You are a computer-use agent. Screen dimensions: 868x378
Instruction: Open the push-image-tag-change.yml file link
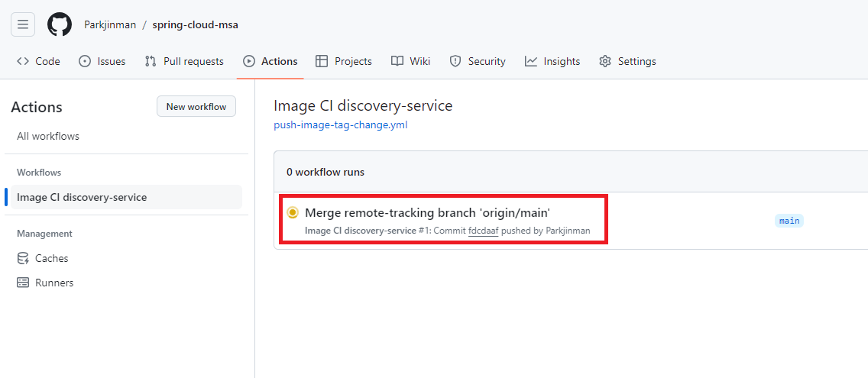pos(341,125)
